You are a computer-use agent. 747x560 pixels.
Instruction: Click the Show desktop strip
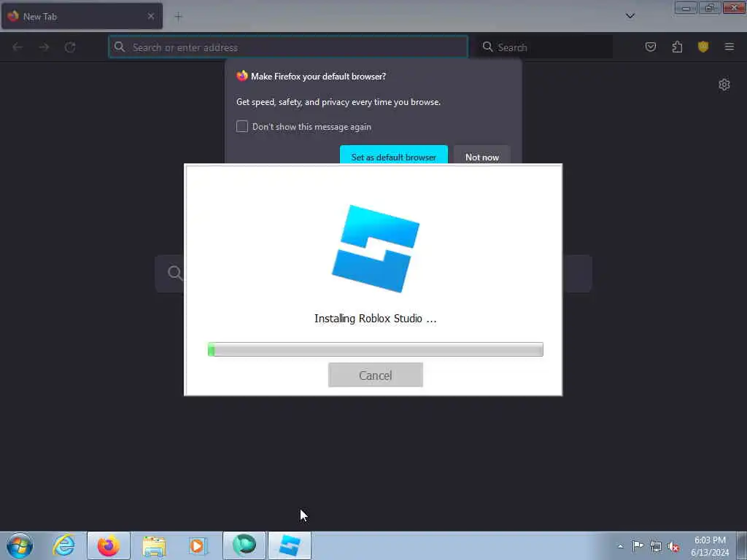click(742, 545)
